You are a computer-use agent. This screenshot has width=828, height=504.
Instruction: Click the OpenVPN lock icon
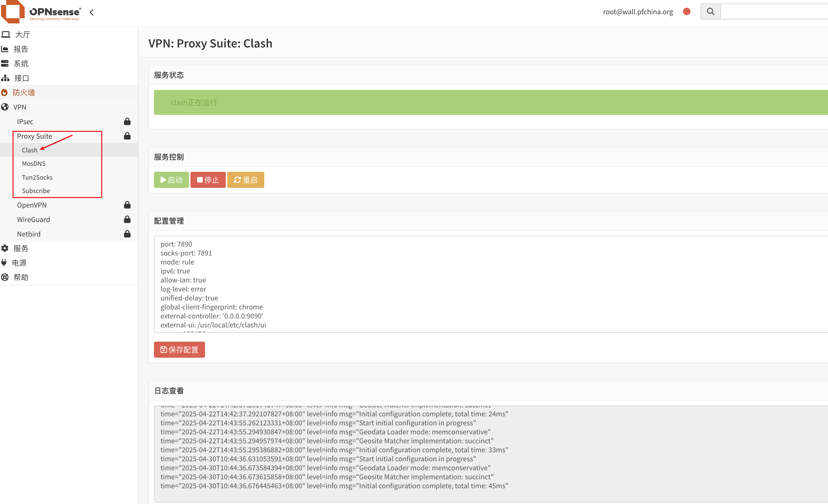(127, 205)
